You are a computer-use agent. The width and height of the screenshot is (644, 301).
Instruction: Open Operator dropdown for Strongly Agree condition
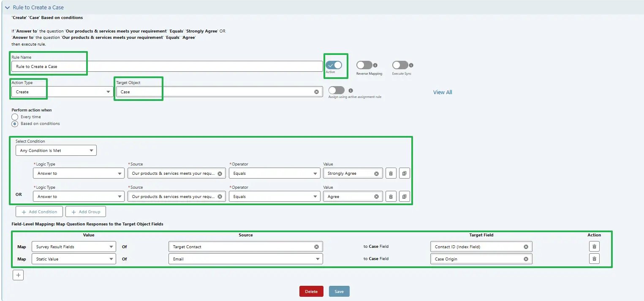point(274,173)
